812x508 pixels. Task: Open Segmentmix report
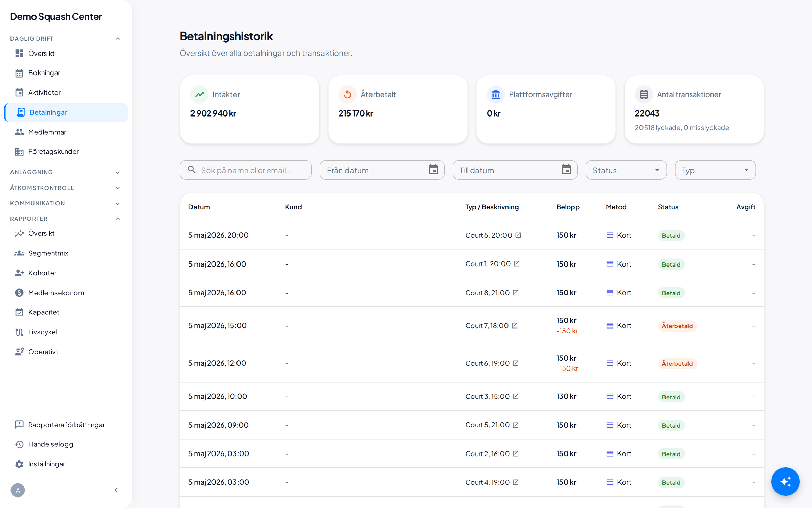(66, 253)
